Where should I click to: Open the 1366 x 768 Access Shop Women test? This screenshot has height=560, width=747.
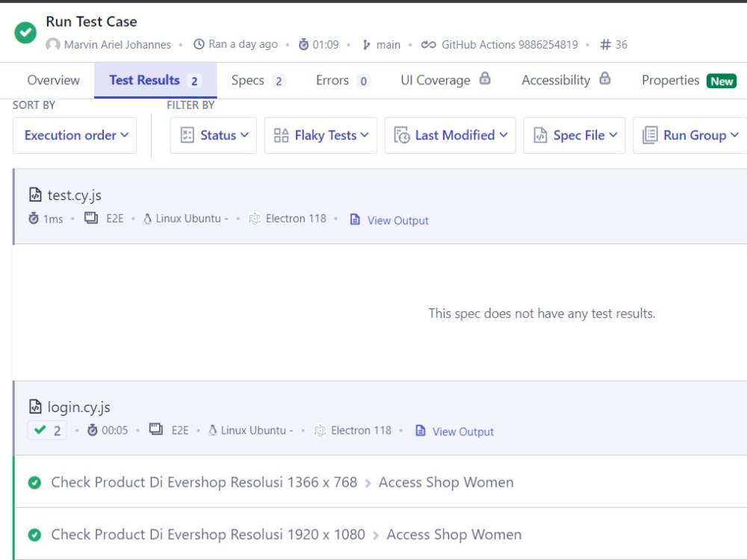tap(282, 482)
